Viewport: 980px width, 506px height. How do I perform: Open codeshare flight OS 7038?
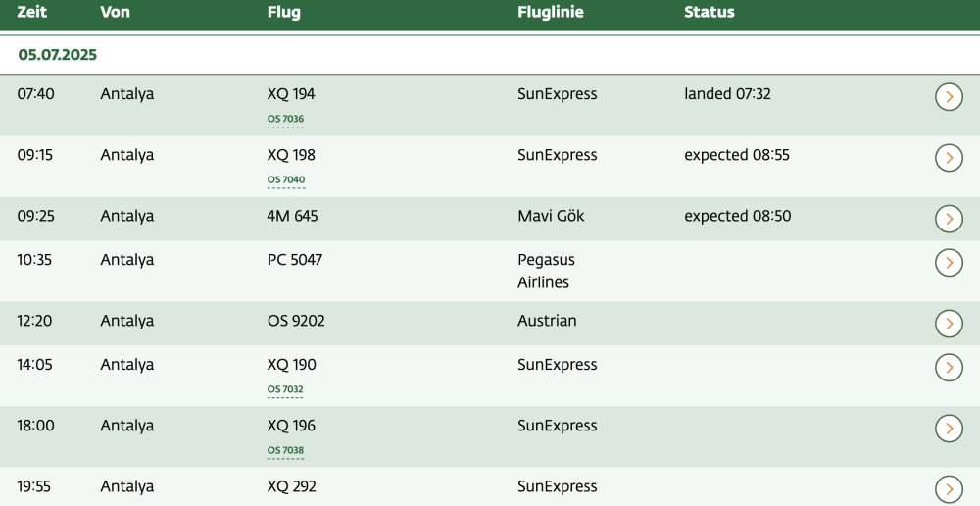[x=285, y=451]
